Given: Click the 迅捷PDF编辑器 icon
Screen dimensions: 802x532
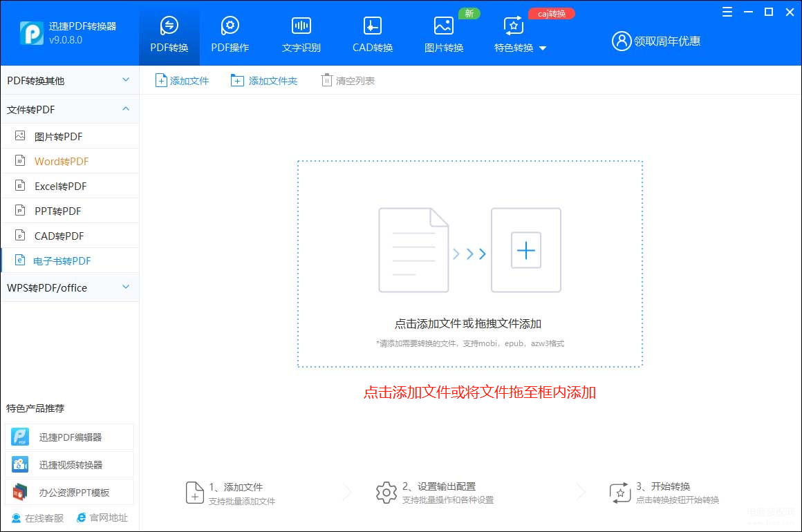Looking at the screenshot, I should pos(20,437).
